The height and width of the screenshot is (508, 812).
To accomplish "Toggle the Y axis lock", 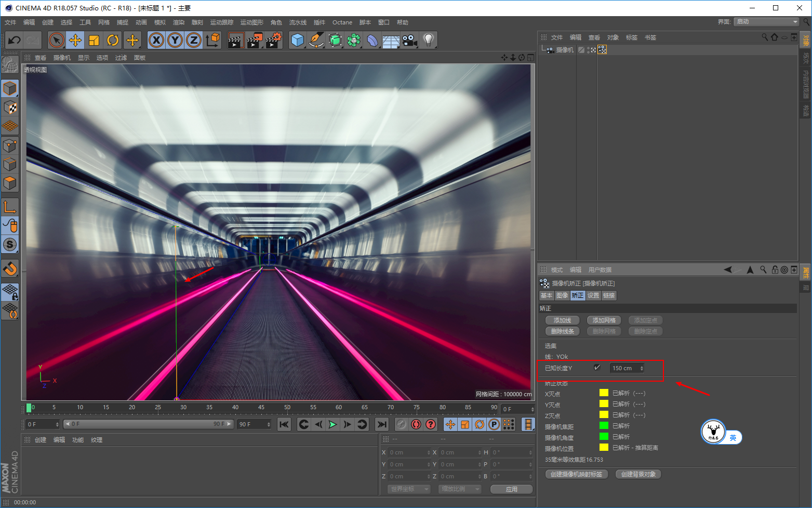I will tap(175, 40).
